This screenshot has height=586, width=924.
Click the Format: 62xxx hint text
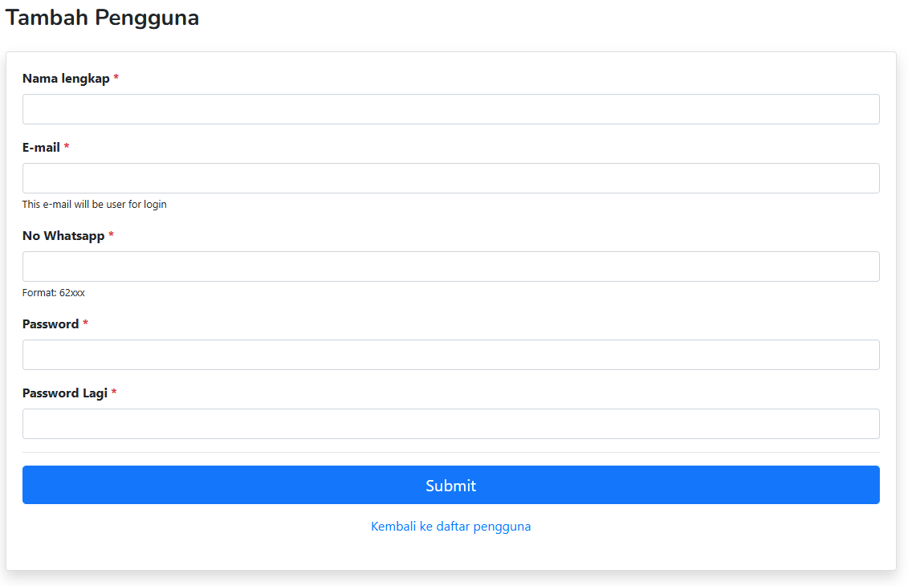[53, 293]
